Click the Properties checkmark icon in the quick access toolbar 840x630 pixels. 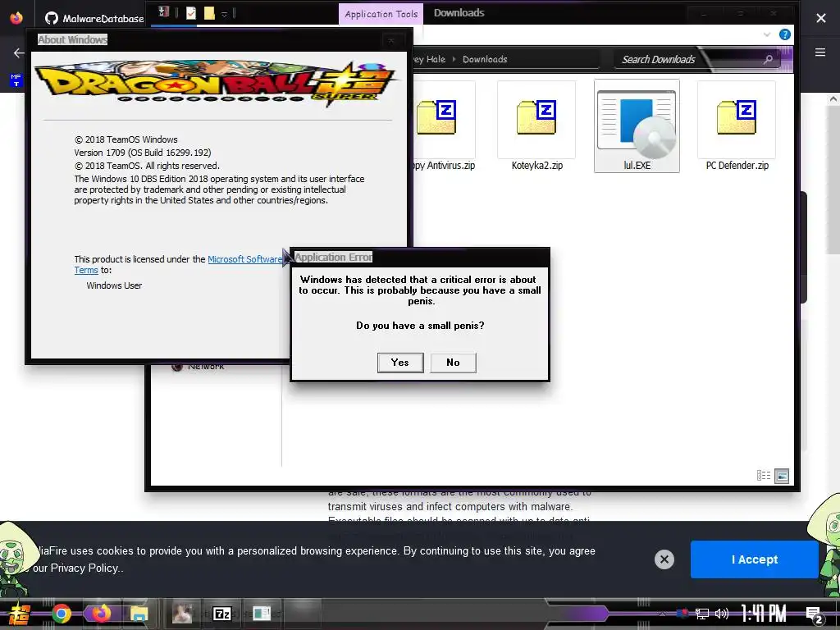190,13
